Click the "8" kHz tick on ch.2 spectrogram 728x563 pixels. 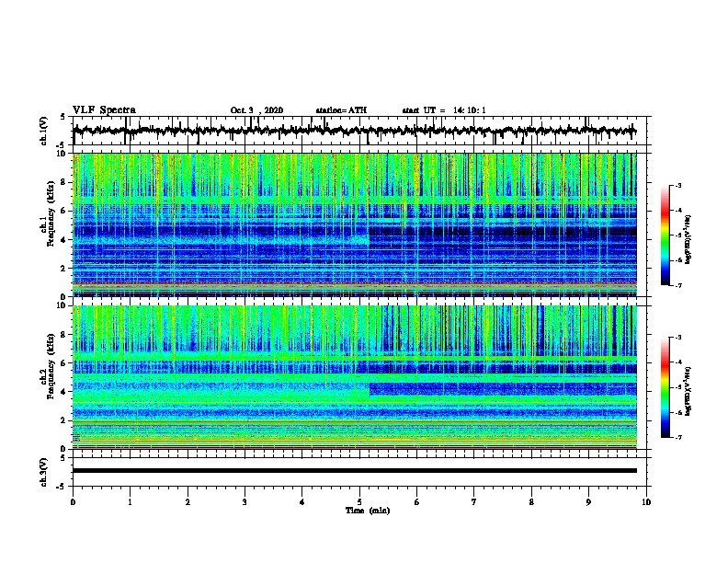pos(63,335)
